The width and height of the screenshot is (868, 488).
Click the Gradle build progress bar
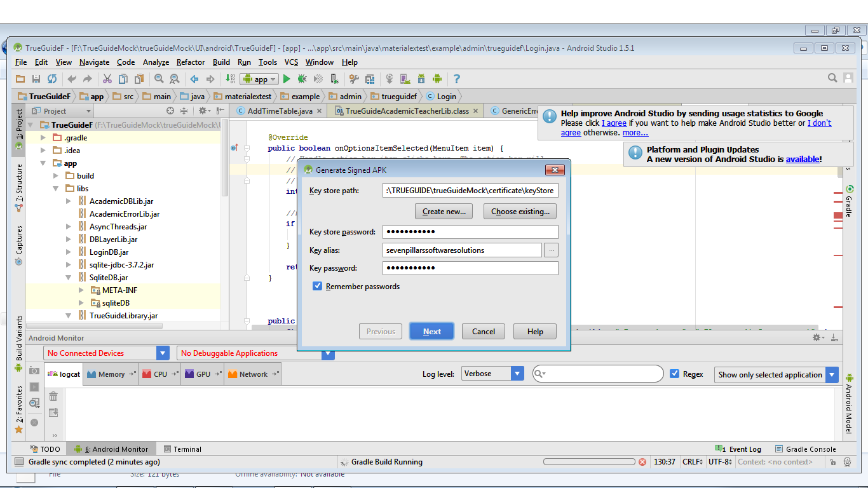pos(589,462)
